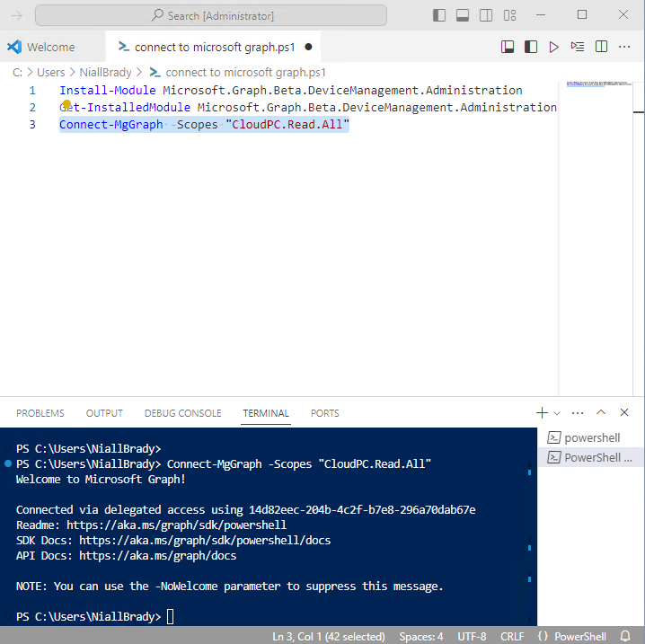The image size is (645, 644).
Task: Open terminal panel ellipsis menu
Action: (578, 413)
